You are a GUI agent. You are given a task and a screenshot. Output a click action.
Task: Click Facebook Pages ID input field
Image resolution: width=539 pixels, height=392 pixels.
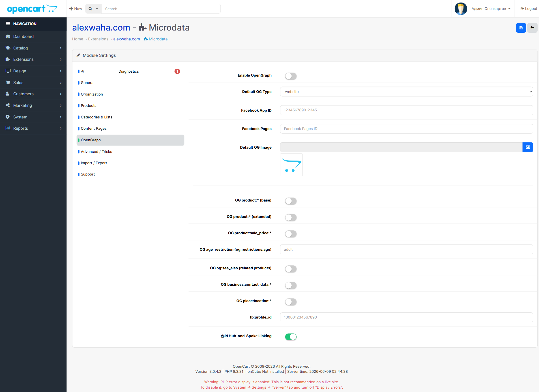click(407, 129)
